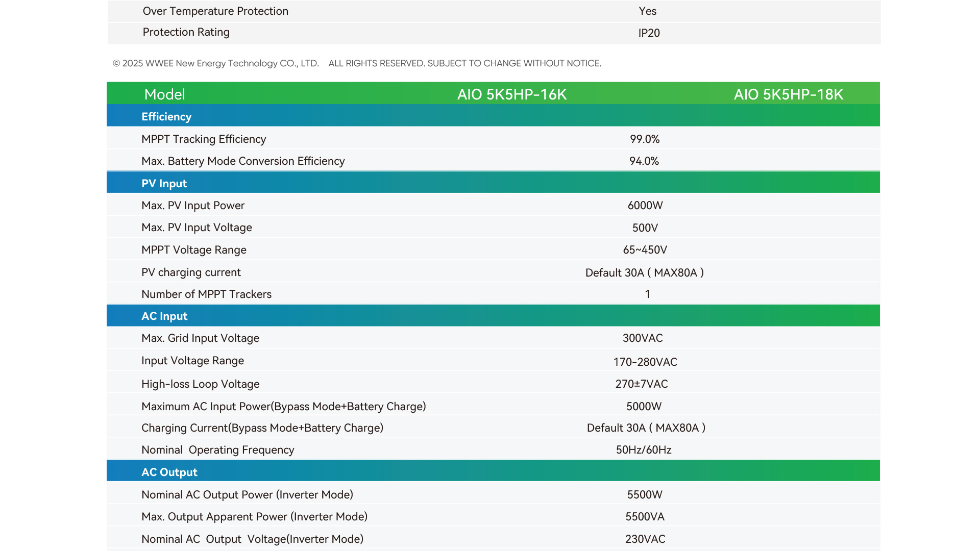Click the PV Input section header
This screenshot has width=980, height=551.
click(164, 183)
